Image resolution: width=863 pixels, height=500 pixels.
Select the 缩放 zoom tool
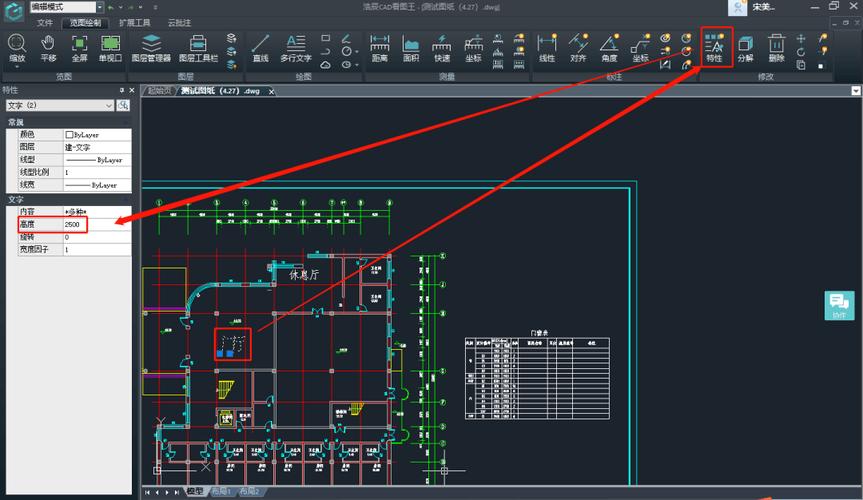pyautogui.click(x=17, y=48)
